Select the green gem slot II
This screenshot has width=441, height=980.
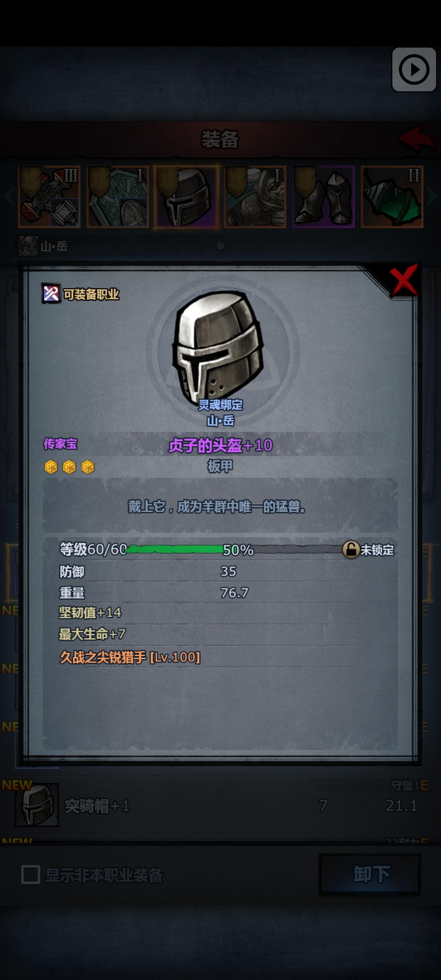point(392,197)
